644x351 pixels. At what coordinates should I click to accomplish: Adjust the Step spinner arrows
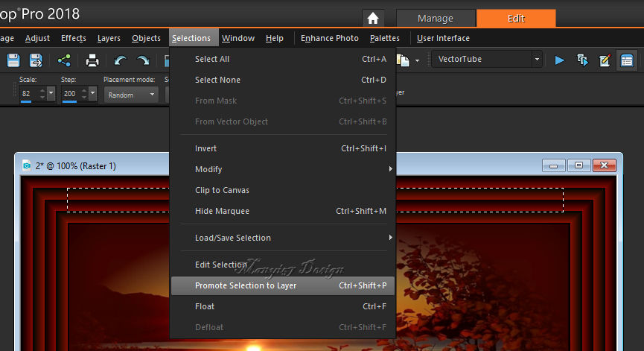tap(84, 94)
